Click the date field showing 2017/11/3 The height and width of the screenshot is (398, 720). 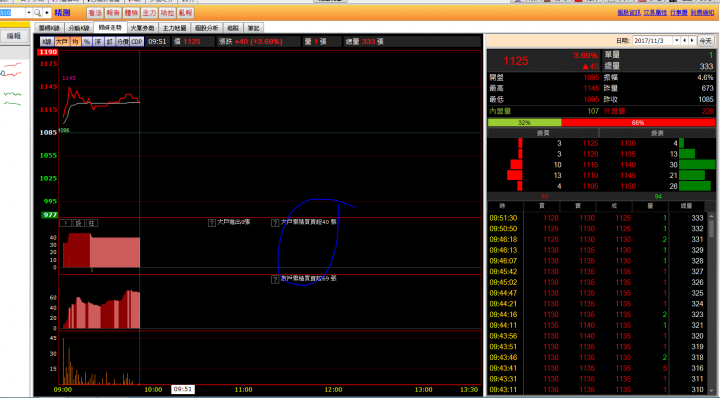(653, 41)
